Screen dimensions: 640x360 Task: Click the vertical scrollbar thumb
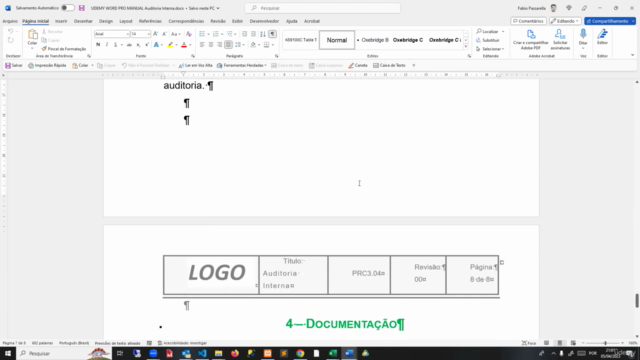click(636, 300)
